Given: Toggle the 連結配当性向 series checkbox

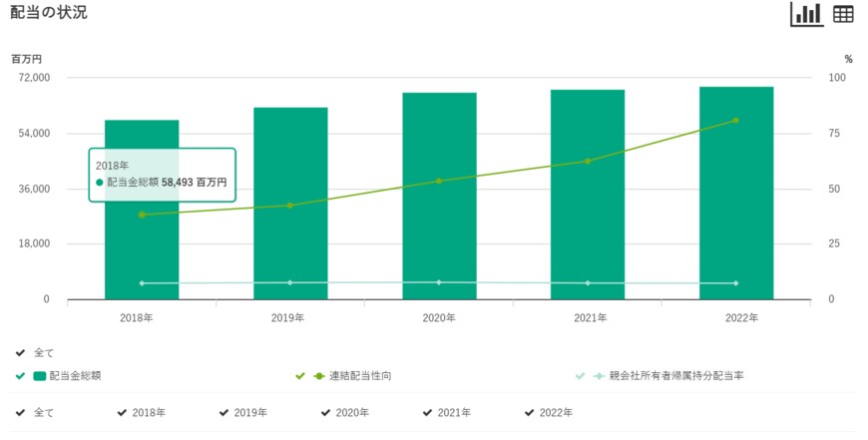Looking at the screenshot, I should pyautogui.click(x=300, y=376).
